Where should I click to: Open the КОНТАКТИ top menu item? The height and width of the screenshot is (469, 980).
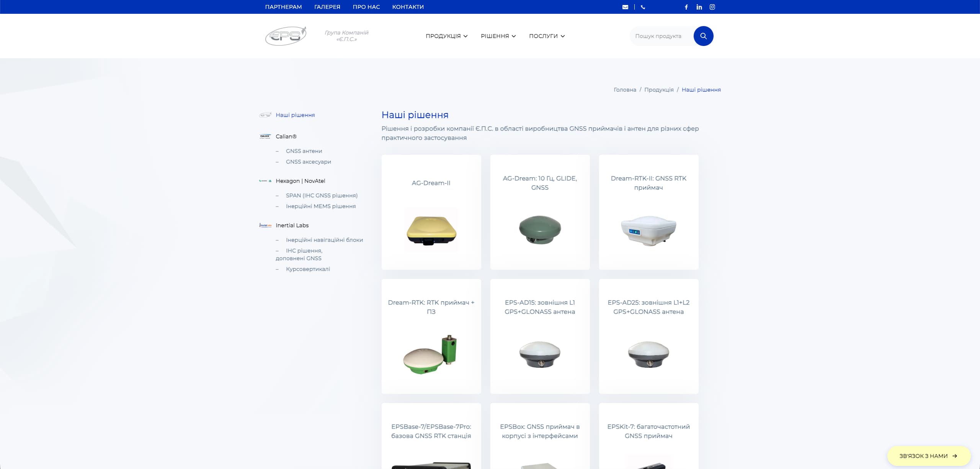[408, 7]
